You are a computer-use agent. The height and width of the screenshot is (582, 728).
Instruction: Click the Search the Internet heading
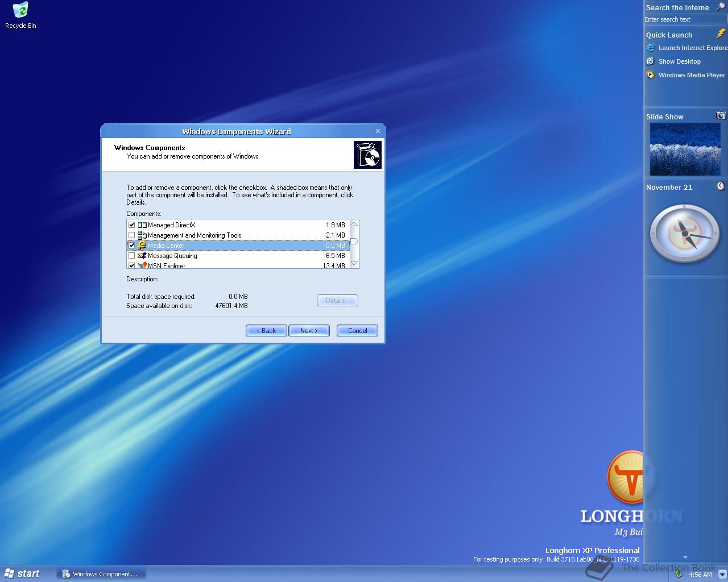(x=677, y=7)
